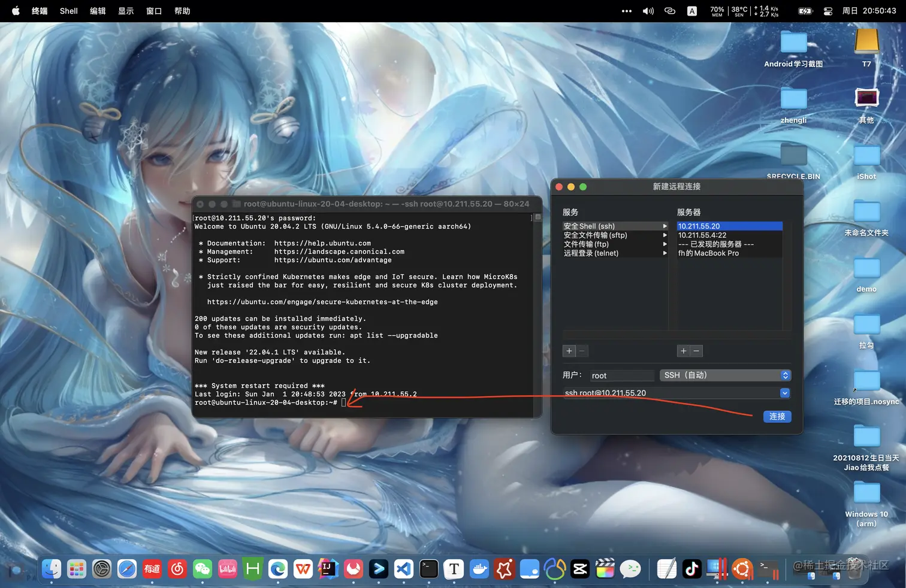Start Docker from the Dock
906x588 pixels.
point(479,569)
